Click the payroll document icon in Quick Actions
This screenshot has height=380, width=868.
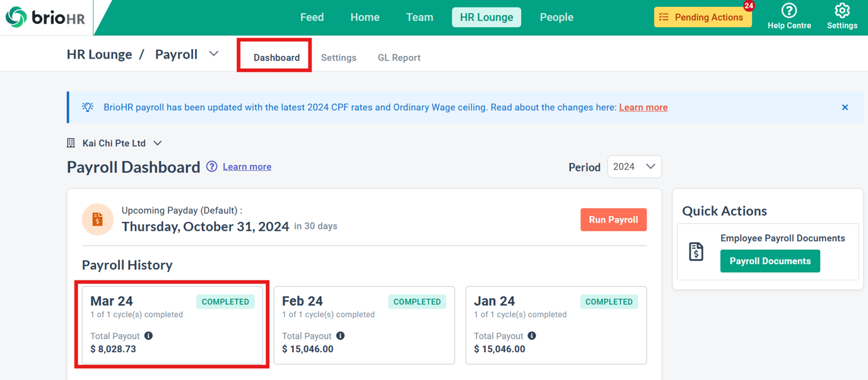click(696, 251)
